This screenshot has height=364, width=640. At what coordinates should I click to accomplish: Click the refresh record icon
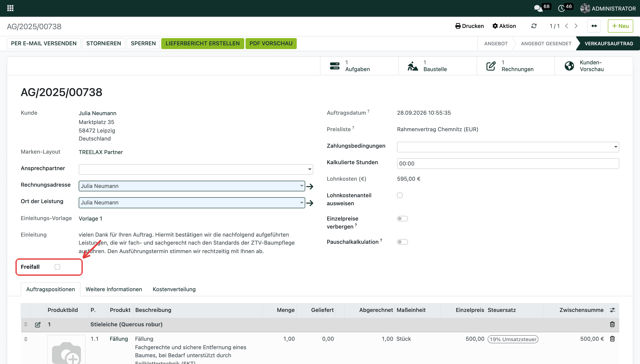pyautogui.click(x=534, y=26)
